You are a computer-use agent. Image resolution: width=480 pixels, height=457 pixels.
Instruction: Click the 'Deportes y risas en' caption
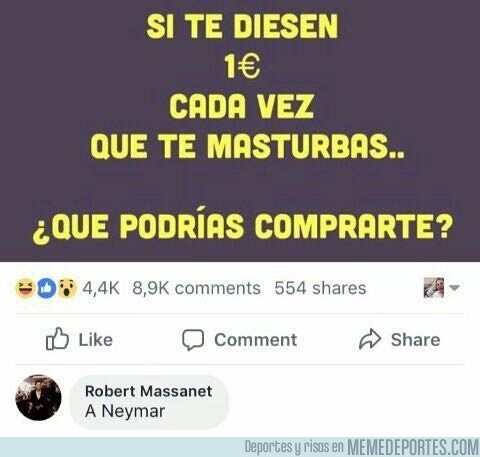(x=294, y=447)
